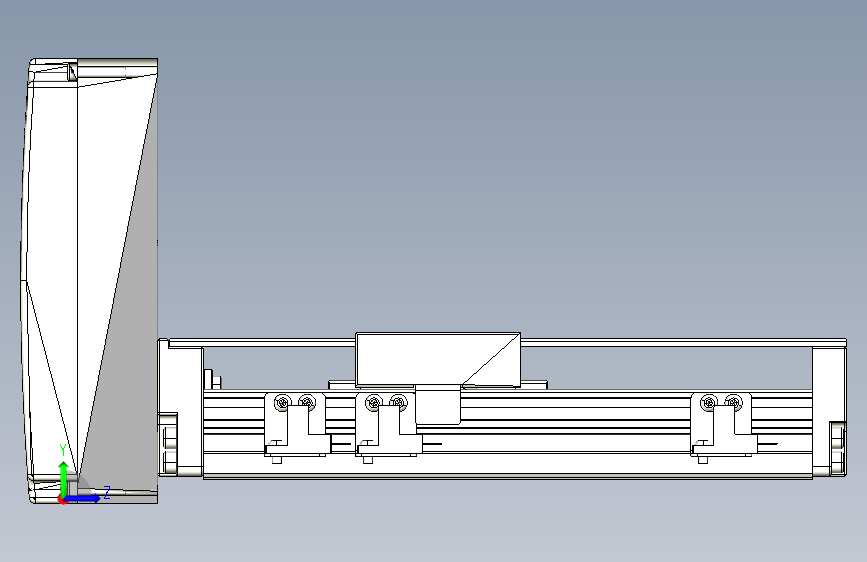Click the green Y axis arrow

click(64, 478)
